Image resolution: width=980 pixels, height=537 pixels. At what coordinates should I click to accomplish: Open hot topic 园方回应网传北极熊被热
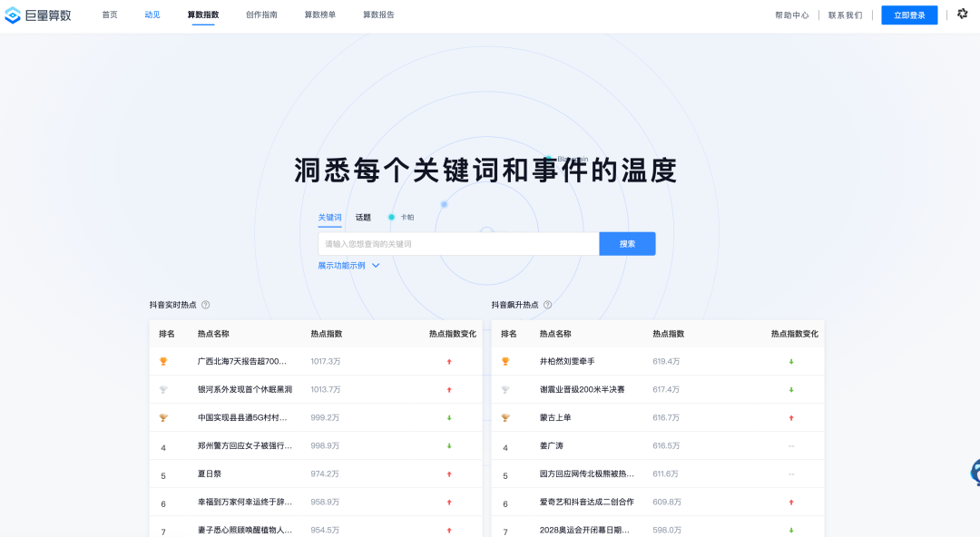tap(587, 474)
